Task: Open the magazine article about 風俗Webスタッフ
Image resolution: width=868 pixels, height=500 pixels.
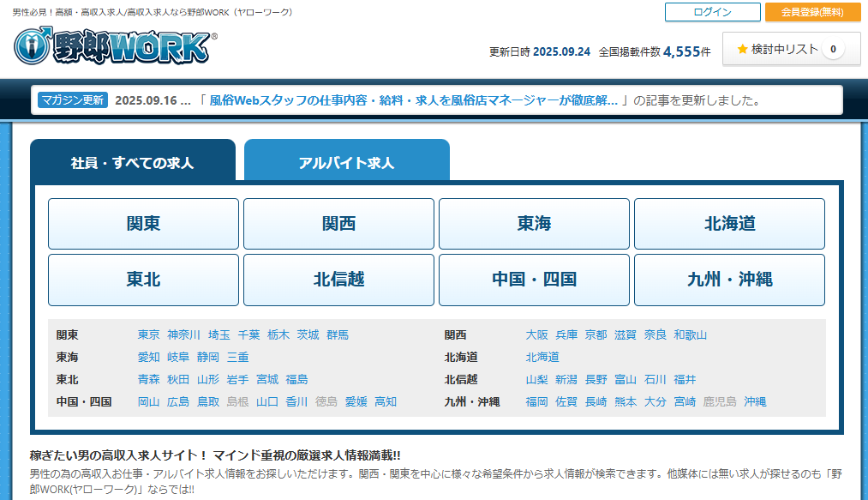Action: (414, 100)
